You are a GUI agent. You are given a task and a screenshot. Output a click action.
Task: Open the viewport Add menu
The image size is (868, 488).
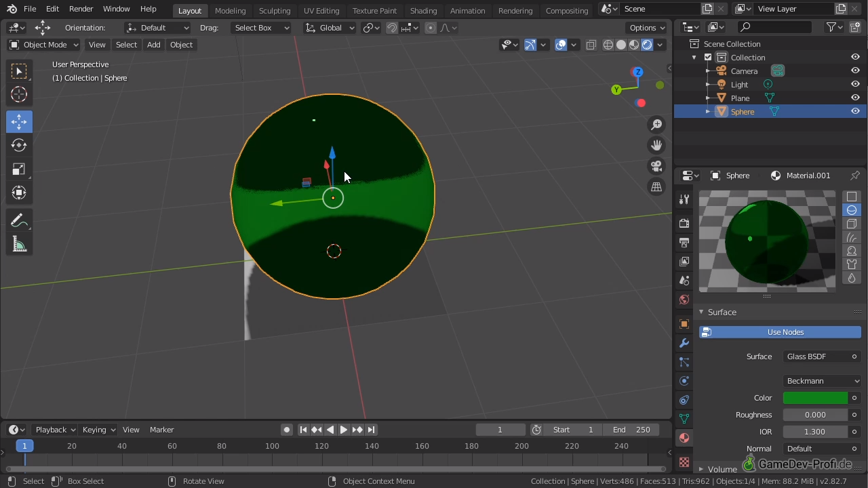point(153,45)
